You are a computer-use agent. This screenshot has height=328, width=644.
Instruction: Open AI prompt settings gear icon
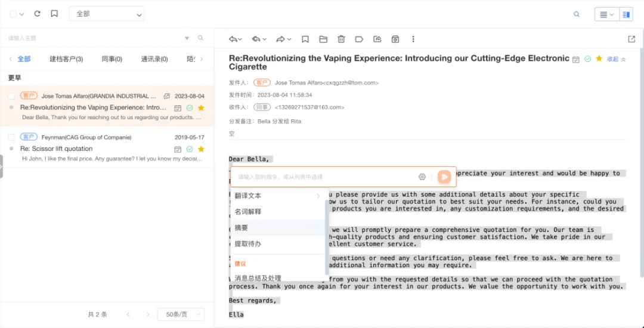click(422, 177)
